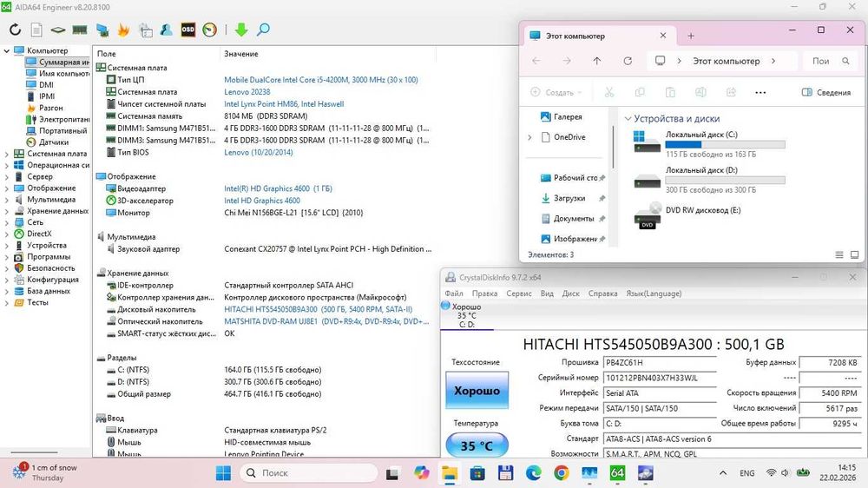Select Разгон in the AIDA64 tree
The height and width of the screenshot is (488, 868).
(x=51, y=108)
